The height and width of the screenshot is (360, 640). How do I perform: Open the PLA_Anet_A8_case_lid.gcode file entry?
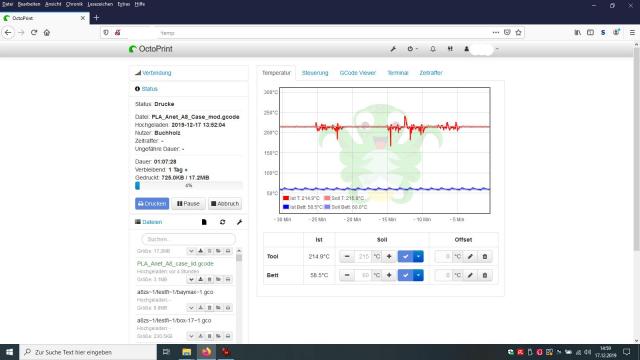175,264
